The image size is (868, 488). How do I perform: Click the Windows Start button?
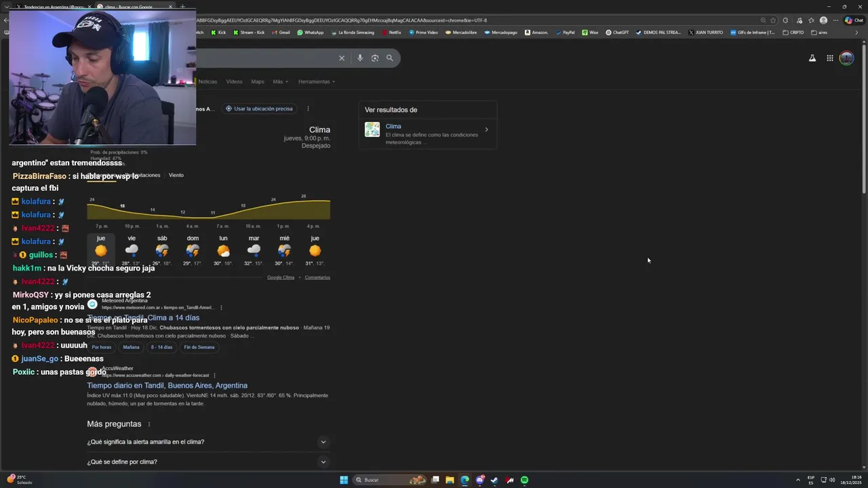pos(344,480)
